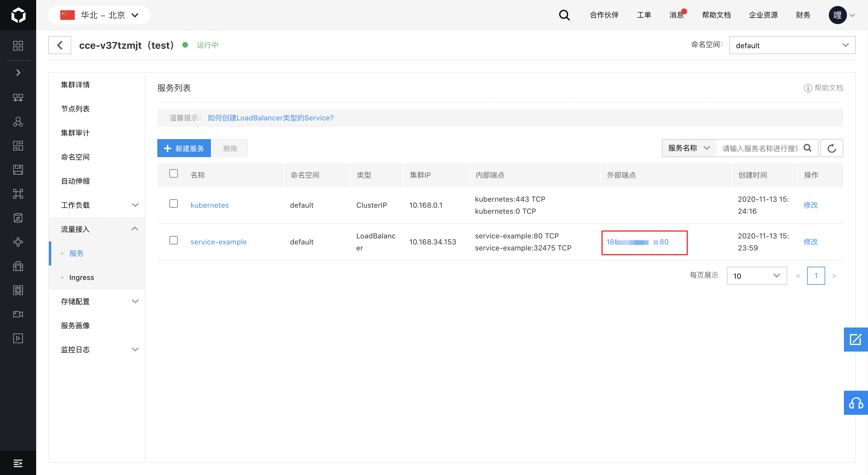Click the 新建服务 button
This screenshot has width=868, height=475.
pyautogui.click(x=184, y=148)
